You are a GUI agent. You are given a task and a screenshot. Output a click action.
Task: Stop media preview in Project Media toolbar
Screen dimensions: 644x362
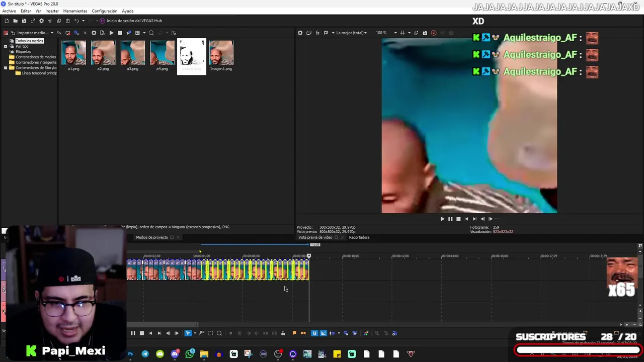click(x=120, y=33)
